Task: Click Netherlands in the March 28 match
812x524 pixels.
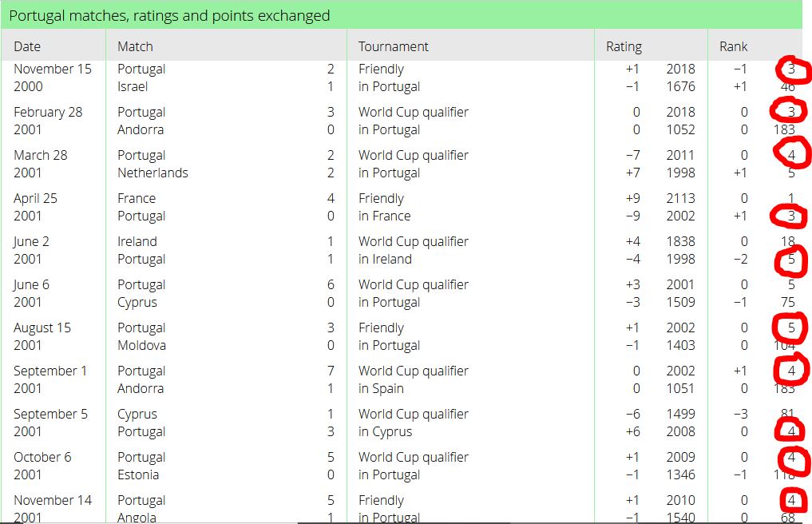Action: (x=152, y=173)
